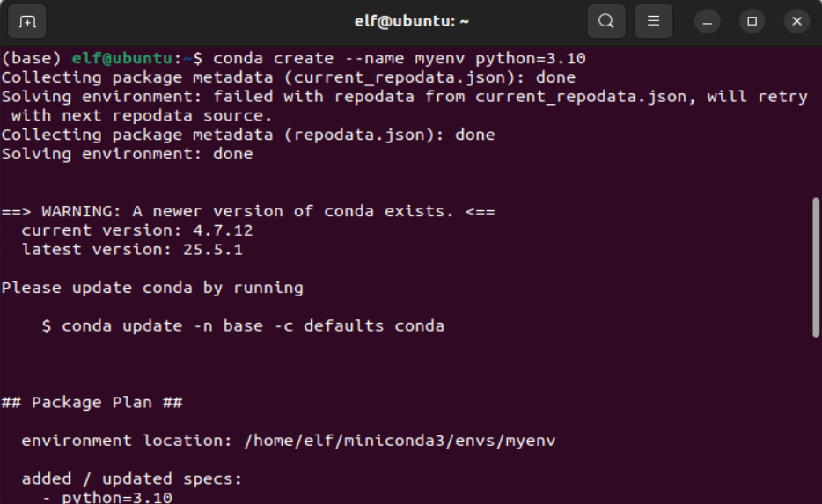Click the elf@ubuntu window title
822x504 pixels.
[410, 21]
